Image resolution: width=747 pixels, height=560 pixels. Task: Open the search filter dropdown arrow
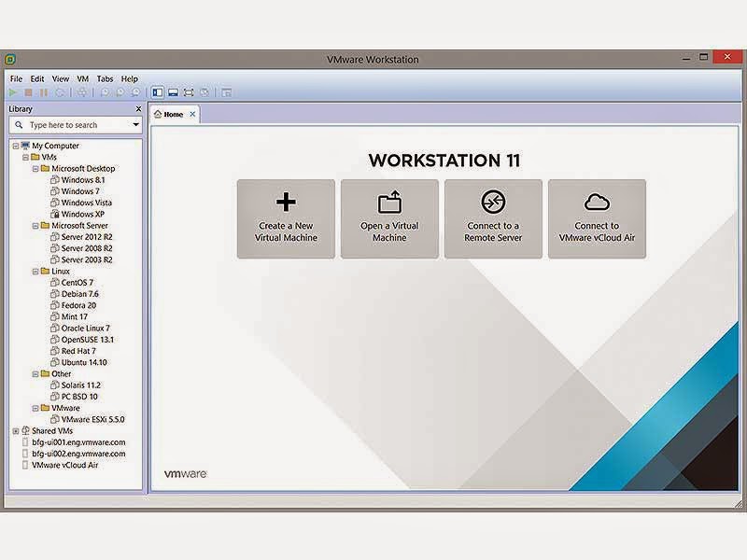click(135, 124)
